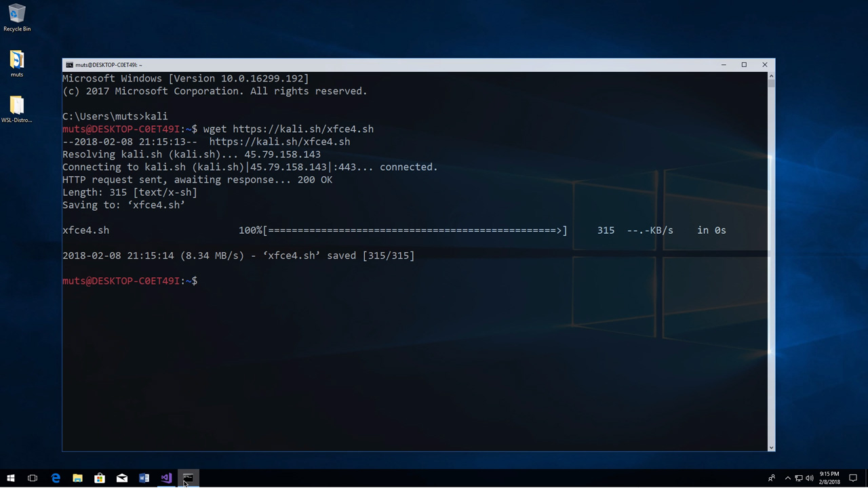Select the active console window taskbar icon

pyautogui.click(x=188, y=479)
